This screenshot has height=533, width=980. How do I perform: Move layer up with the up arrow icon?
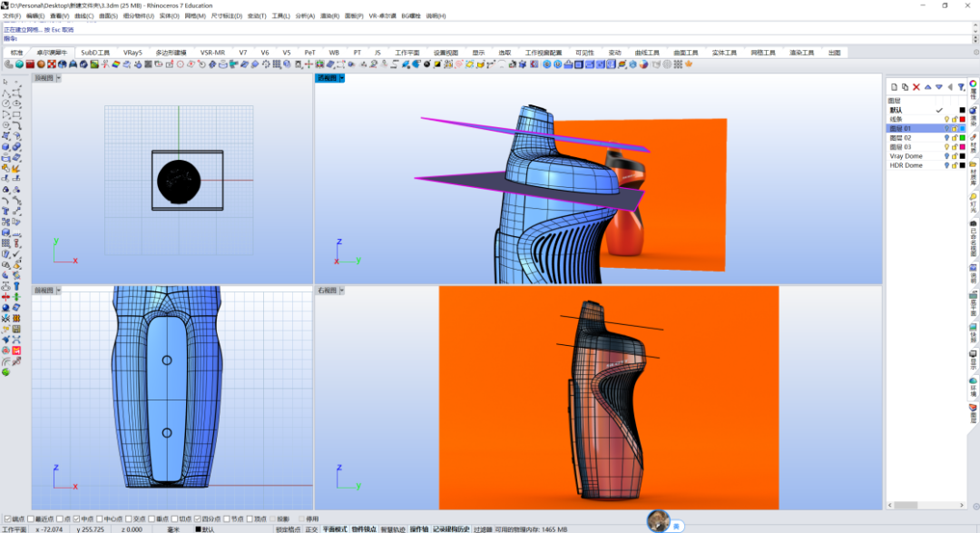point(927,87)
